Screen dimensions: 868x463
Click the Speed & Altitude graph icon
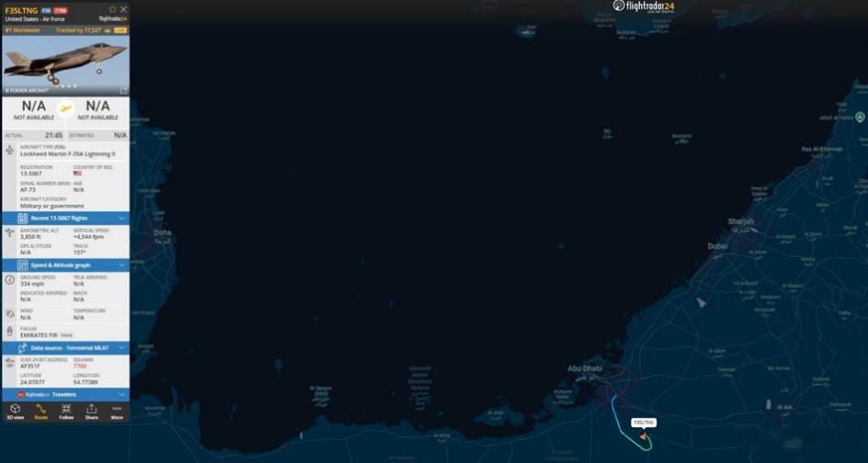22,265
